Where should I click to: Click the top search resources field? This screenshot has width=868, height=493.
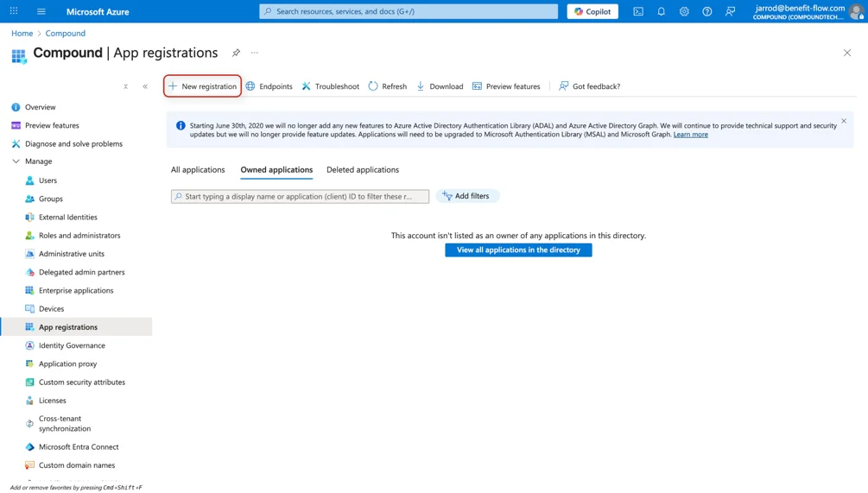click(x=409, y=11)
